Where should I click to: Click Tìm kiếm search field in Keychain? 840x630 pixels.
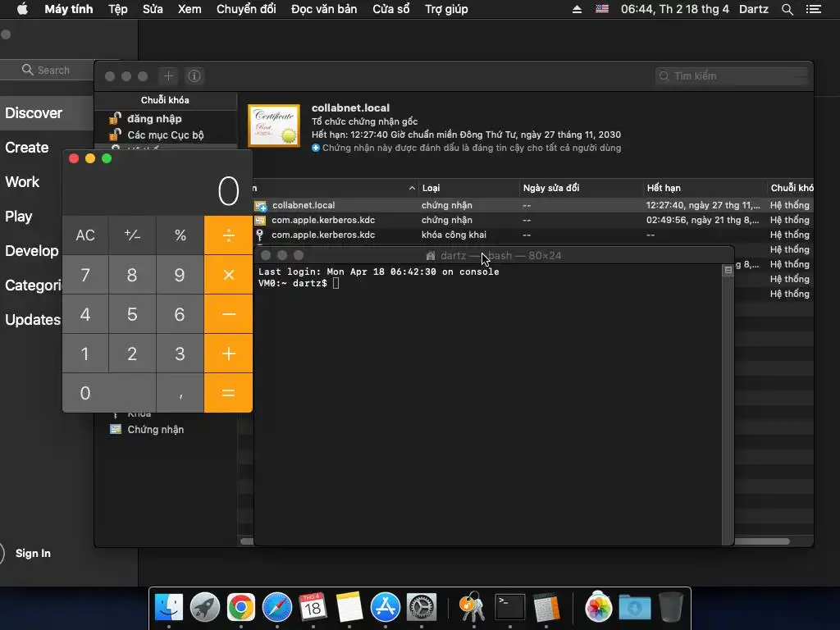point(732,76)
